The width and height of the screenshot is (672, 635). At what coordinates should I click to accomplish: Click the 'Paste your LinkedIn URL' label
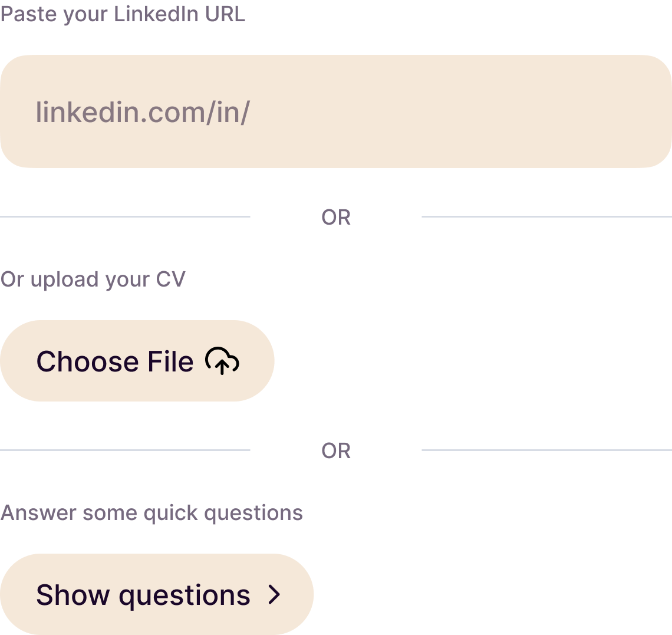123,15
